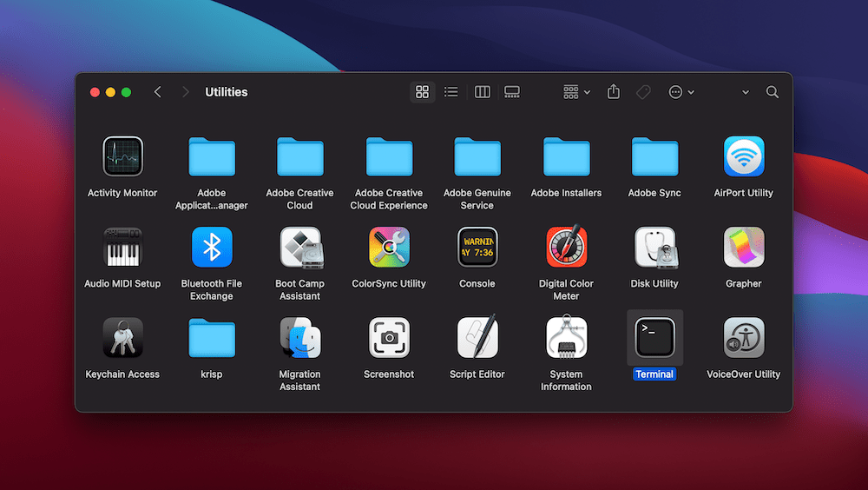
Task: Launch AirPort Utility icon
Action: pyautogui.click(x=744, y=156)
